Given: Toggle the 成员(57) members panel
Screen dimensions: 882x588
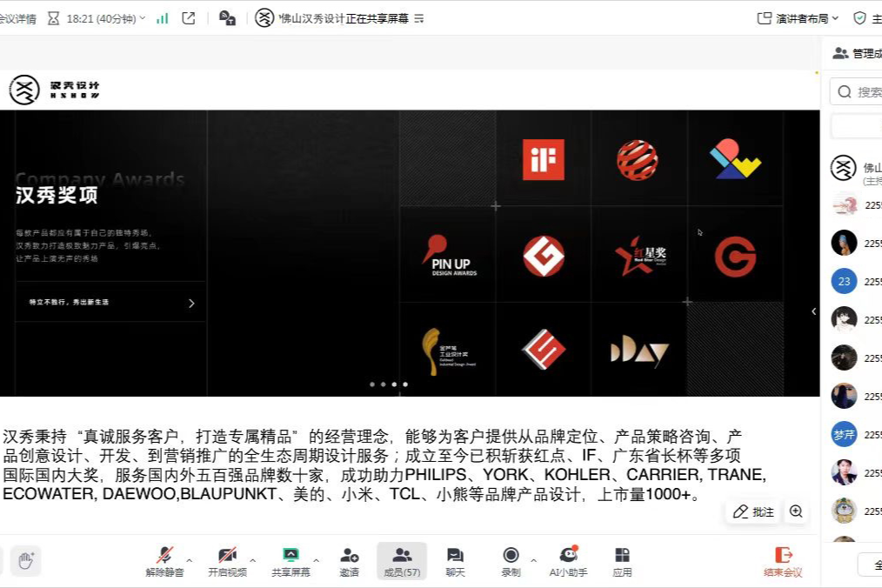Looking at the screenshot, I should click(402, 561).
